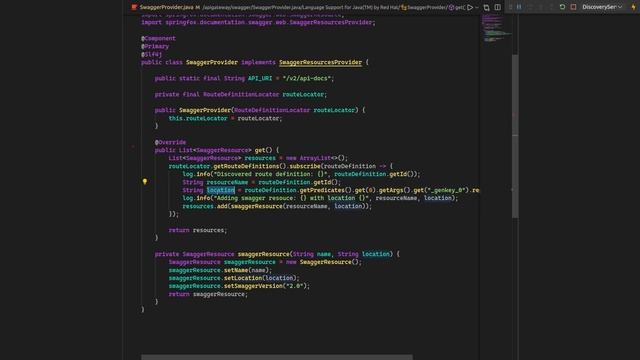This screenshot has width=640, height=360.
Task: Open the DiscoverySer debug configuration dropdown
Action: 602,7
